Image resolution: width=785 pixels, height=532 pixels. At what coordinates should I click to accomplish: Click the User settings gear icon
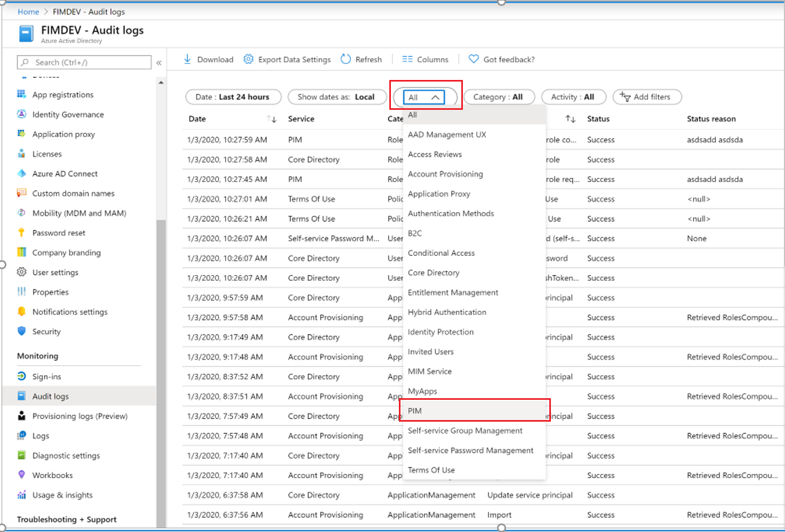pos(21,272)
